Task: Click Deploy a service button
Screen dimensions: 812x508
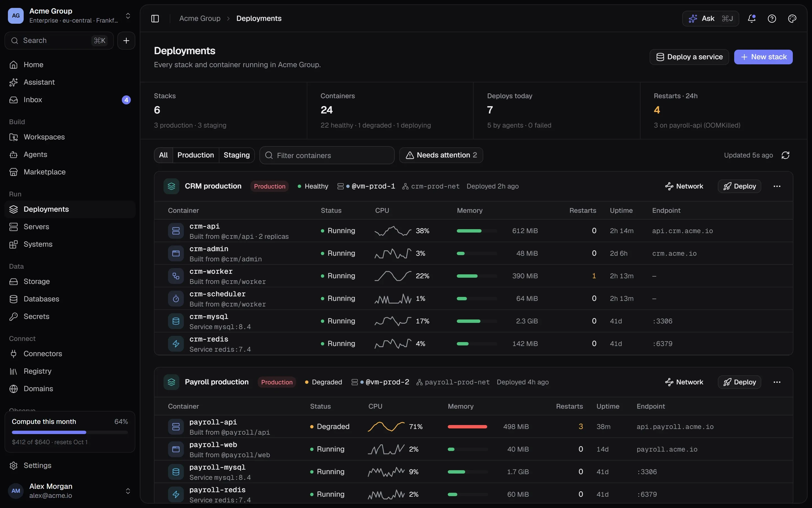Action: 689,57
